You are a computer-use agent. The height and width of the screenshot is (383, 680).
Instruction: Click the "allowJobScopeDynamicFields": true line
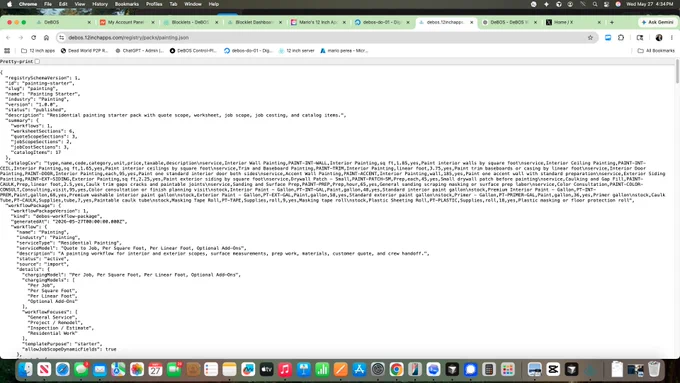(69, 349)
